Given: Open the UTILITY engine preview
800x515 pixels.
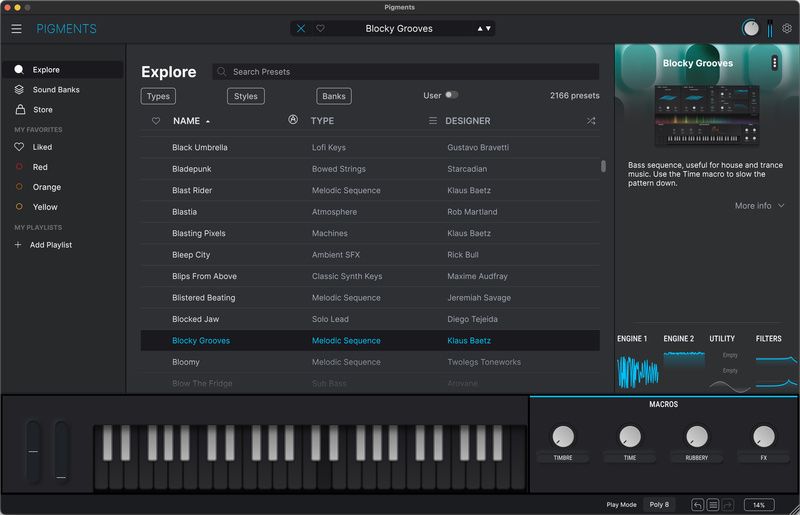Looking at the screenshot, I should pos(730,370).
